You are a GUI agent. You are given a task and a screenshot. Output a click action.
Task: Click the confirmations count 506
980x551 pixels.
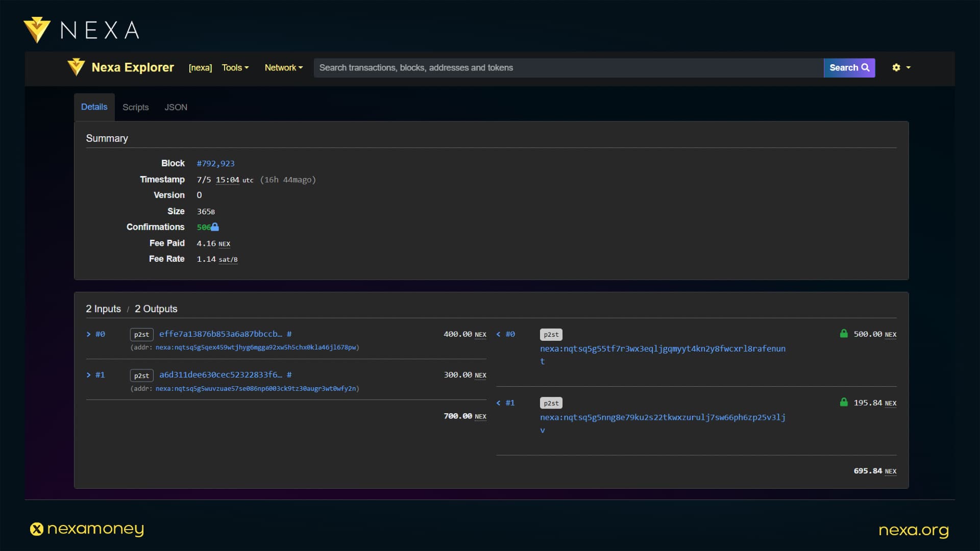[204, 228]
